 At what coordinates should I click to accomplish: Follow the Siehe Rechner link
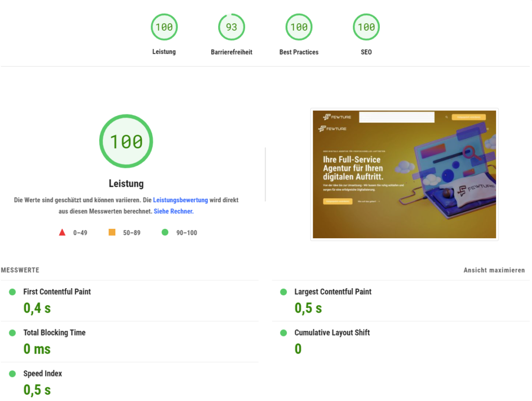click(174, 211)
